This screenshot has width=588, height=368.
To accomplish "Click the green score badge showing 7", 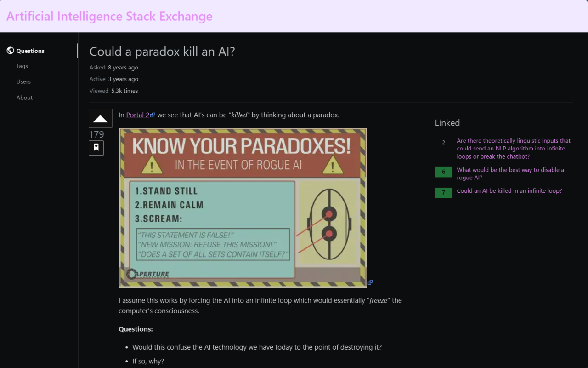I will coord(443,192).
